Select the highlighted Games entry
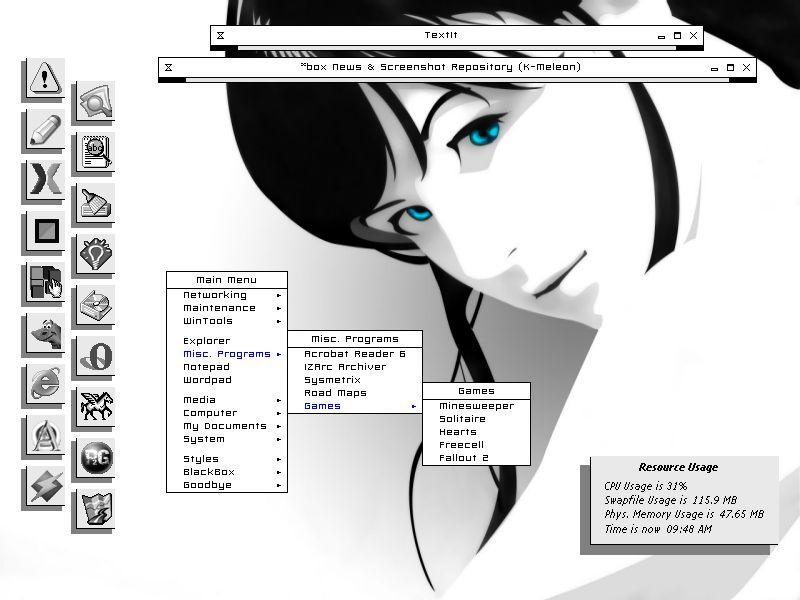The height and width of the screenshot is (600, 800). (355, 406)
